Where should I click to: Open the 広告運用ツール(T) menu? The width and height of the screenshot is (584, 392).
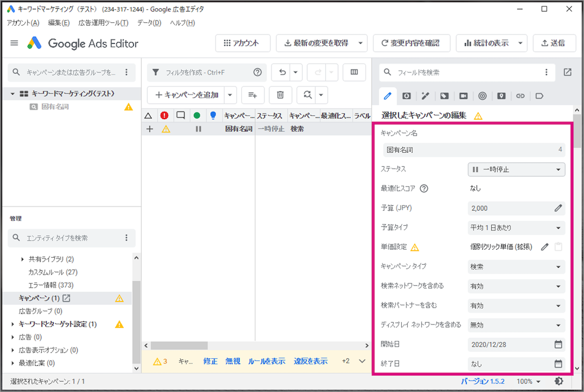point(103,23)
